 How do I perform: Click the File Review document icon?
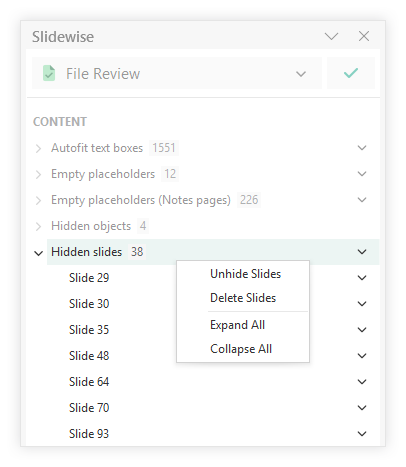(49, 73)
